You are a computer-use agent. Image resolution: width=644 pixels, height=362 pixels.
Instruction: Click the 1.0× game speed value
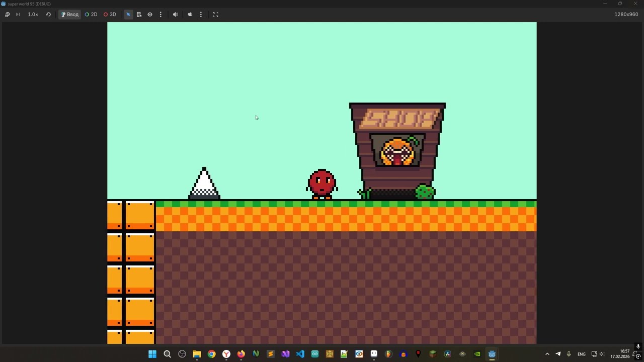point(33,15)
